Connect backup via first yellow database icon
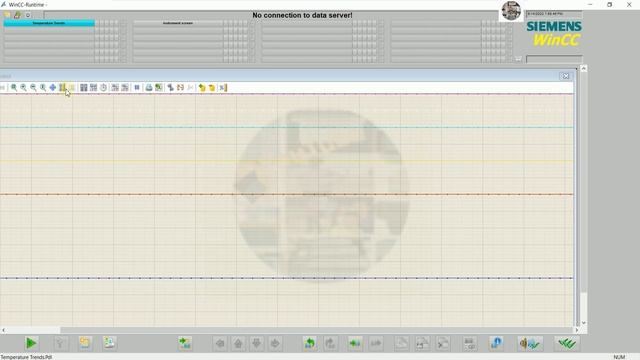640x360 pixels. coord(202,87)
